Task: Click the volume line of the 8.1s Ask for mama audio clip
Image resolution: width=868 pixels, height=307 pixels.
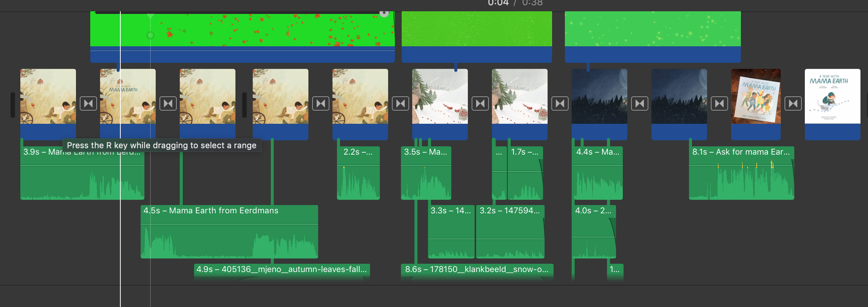Action: [742, 166]
